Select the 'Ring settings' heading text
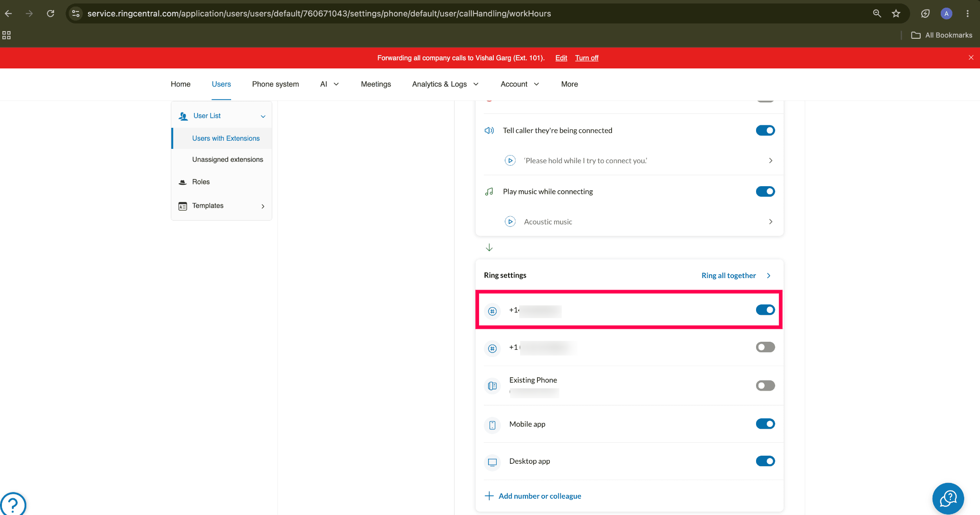This screenshot has height=515, width=980. coord(505,275)
